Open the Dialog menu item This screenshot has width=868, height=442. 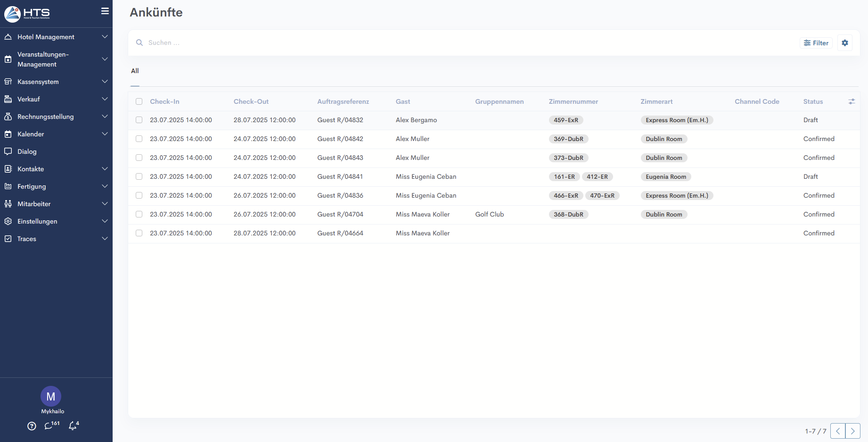pyautogui.click(x=27, y=151)
